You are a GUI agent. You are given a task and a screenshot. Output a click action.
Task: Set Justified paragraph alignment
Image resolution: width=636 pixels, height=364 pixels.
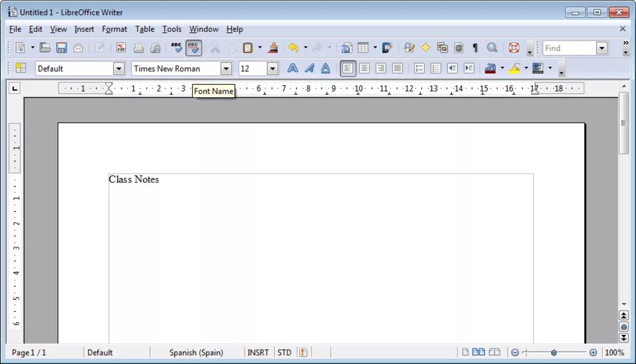click(397, 69)
